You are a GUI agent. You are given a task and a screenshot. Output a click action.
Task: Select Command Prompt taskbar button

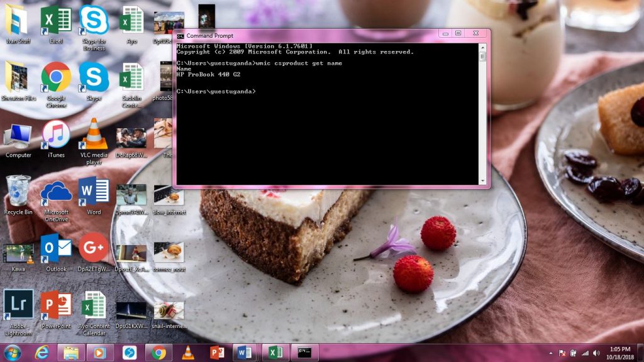point(305,353)
